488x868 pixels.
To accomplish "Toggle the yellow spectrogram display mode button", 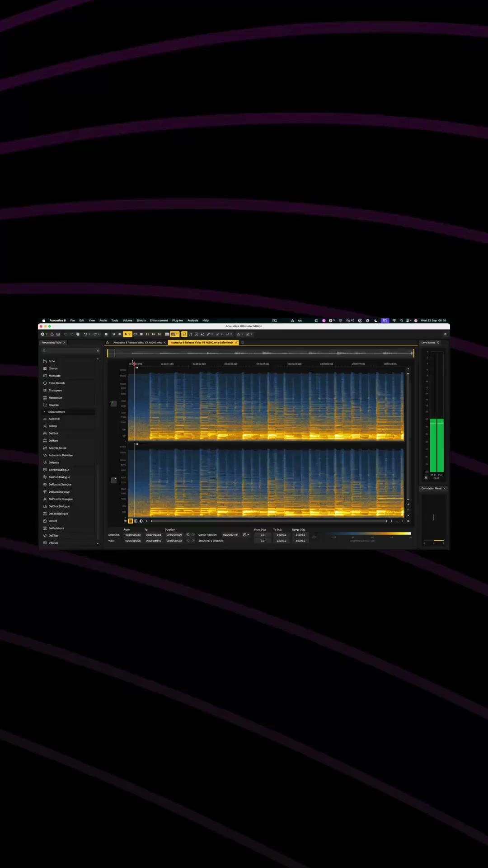I will pyautogui.click(x=131, y=521).
